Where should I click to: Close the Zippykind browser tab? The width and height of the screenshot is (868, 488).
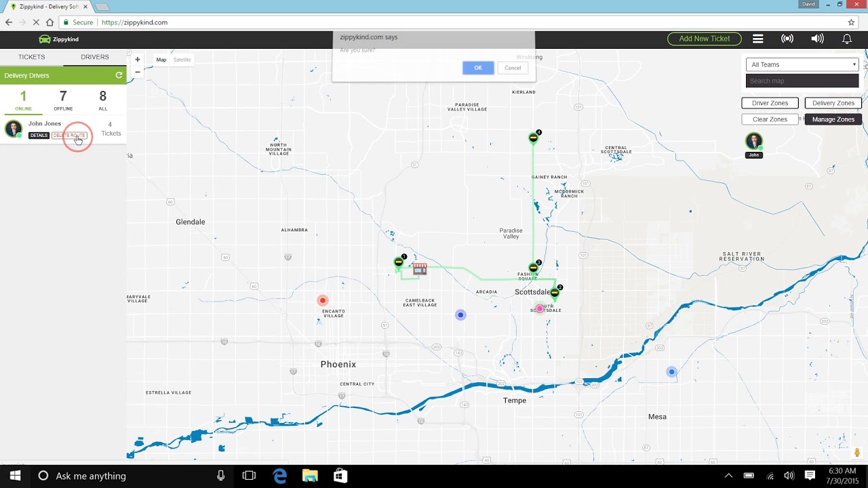pyautogui.click(x=85, y=6)
